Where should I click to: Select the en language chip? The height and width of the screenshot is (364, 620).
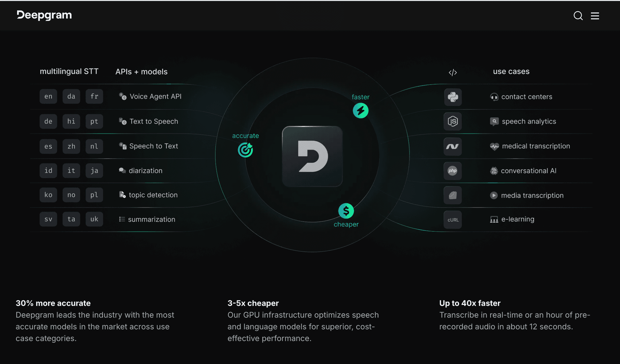48,96
